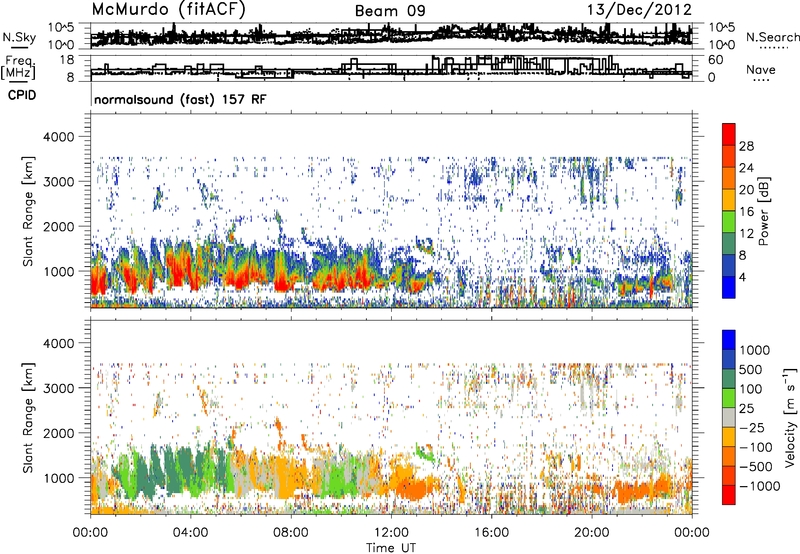Click the gray segment of the velocity colorbar
800x554 pixels.
click(x=729, y=417)
